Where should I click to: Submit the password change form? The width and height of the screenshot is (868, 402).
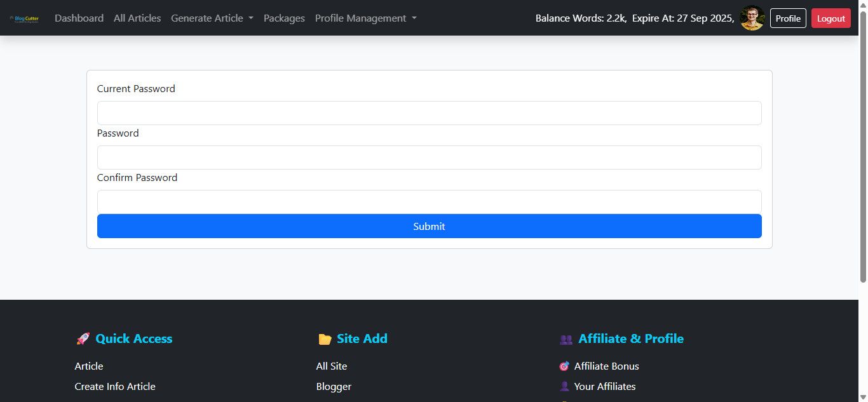(429, 226)
